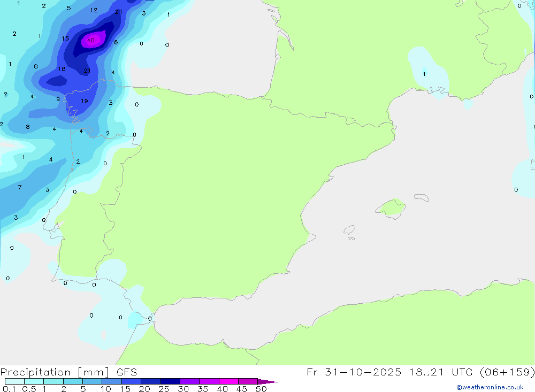
Task: Click the '9' value near Galicia's coast
Action: pos(58,99)
